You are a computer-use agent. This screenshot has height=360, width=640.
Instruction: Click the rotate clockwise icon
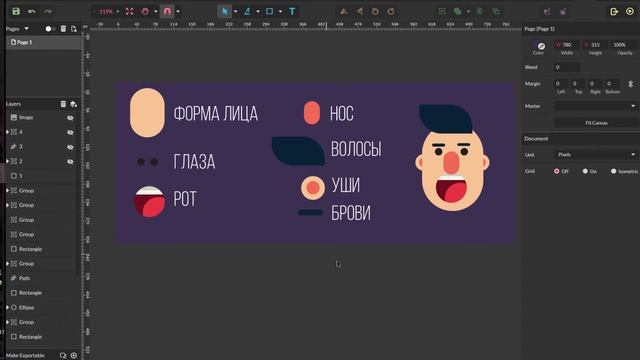pyautogui.click(x=391, y=11)
